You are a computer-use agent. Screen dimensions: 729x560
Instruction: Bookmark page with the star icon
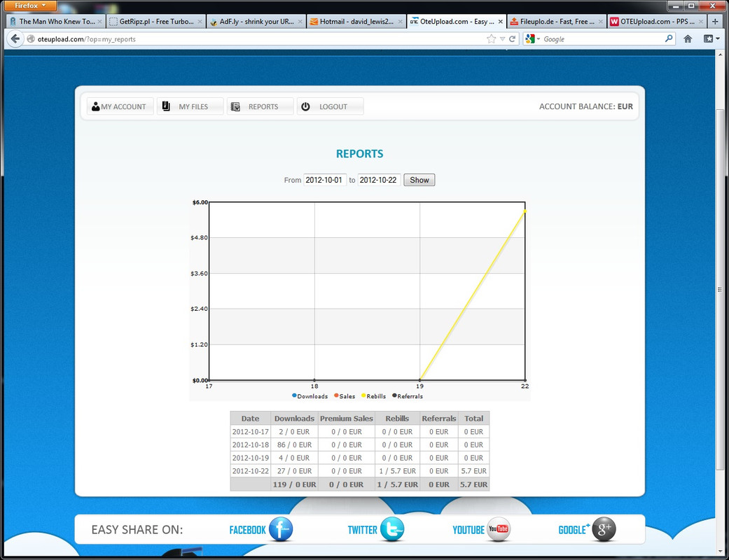pos(491,39)
